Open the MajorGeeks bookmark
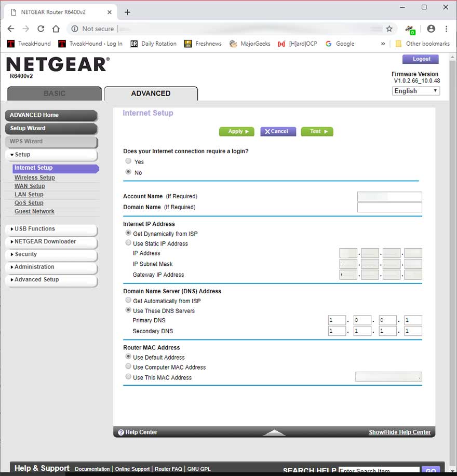457x476 pixels. point(250,44)
